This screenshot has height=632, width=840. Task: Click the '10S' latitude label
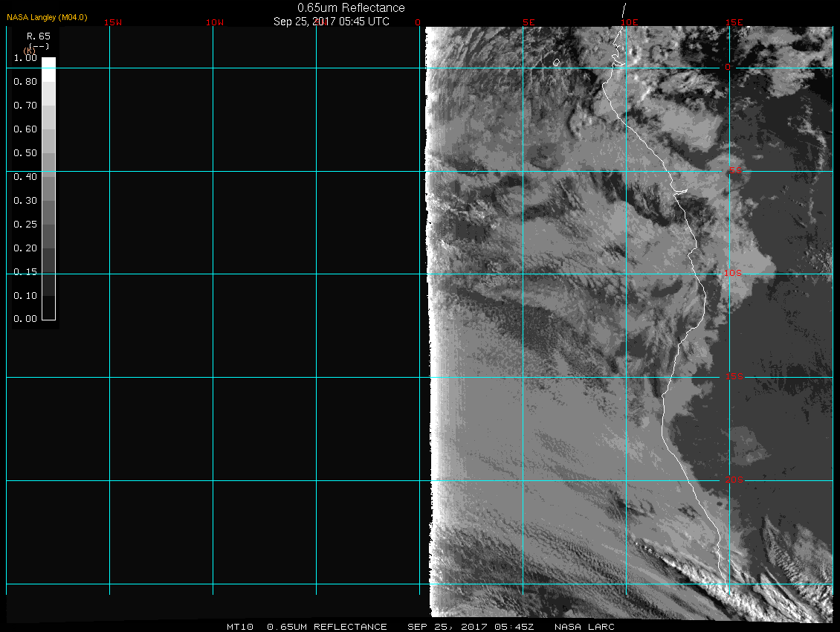(732, 274)
